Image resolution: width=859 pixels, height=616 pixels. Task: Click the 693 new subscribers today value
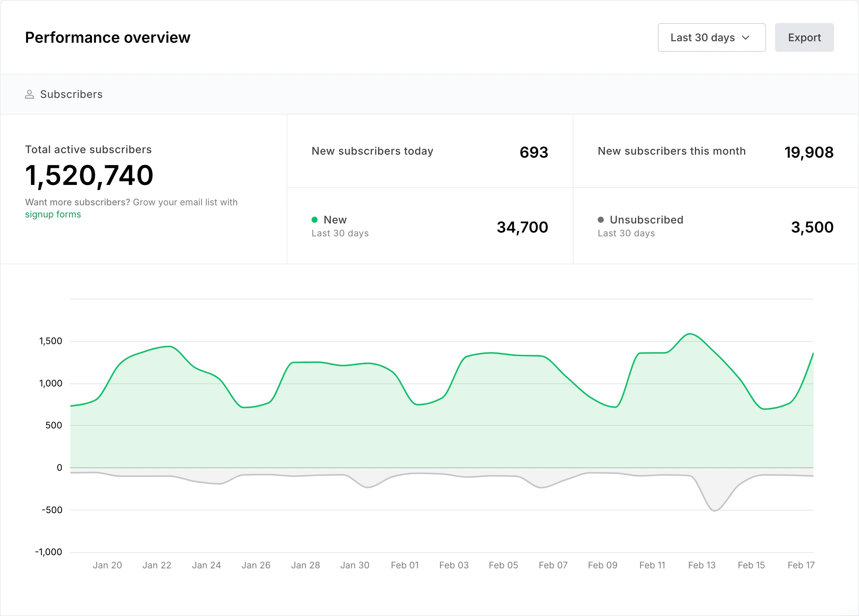pos(533,152)
